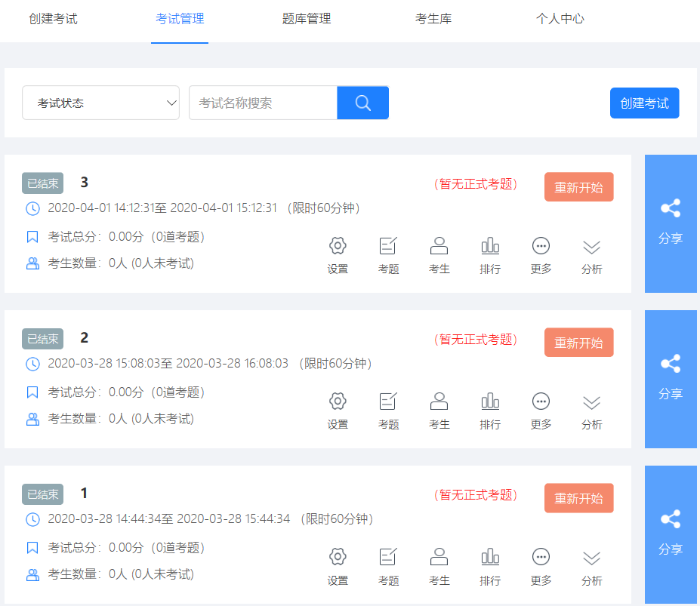Expand 分析 analysis chevron for exam 3

pos(591,247)
